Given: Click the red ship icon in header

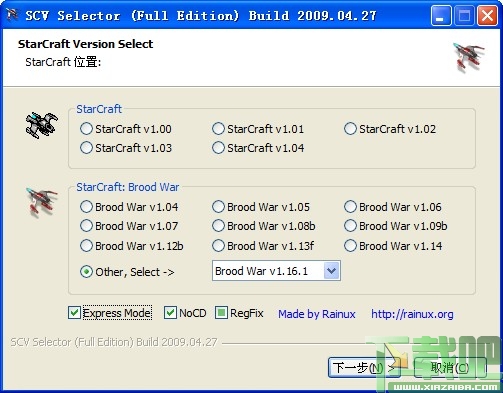Looking at the screenshot, I should [469, 57].
